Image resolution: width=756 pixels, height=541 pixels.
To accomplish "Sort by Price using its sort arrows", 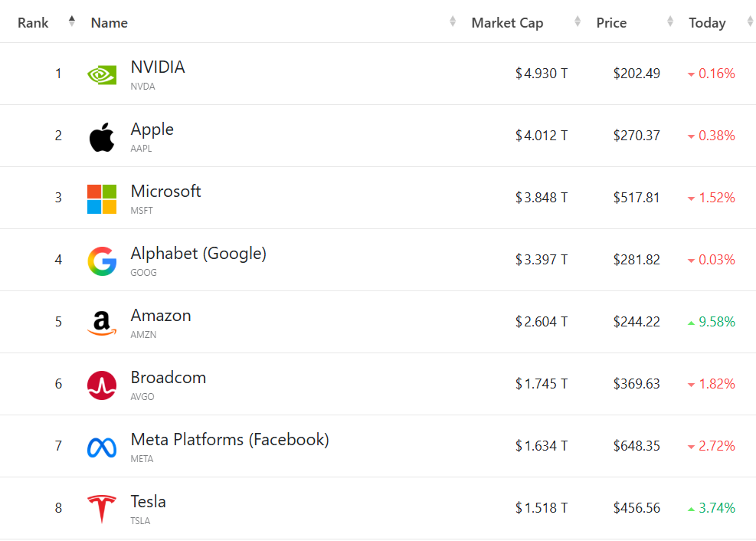I will 670,22.
